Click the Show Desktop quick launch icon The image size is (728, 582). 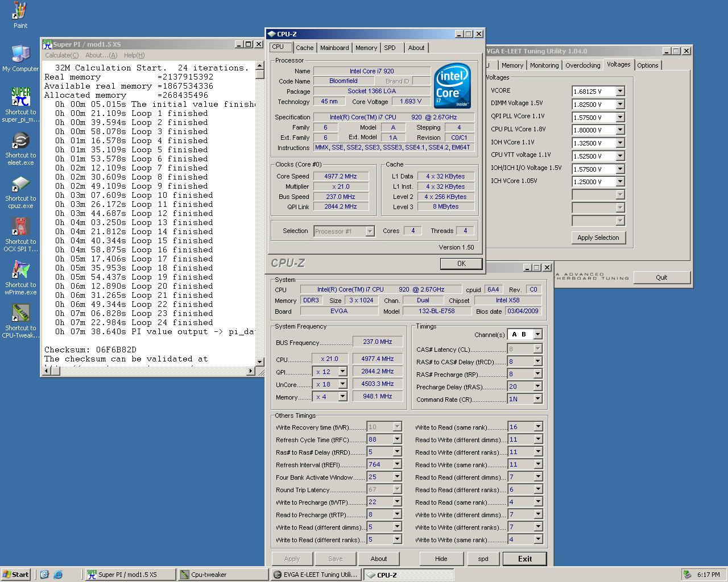45,575
